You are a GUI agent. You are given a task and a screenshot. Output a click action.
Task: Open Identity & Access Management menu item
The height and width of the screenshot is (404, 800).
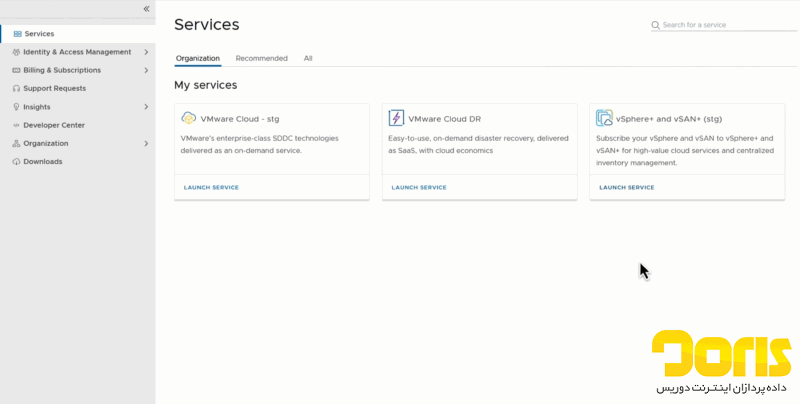(78, 52)
